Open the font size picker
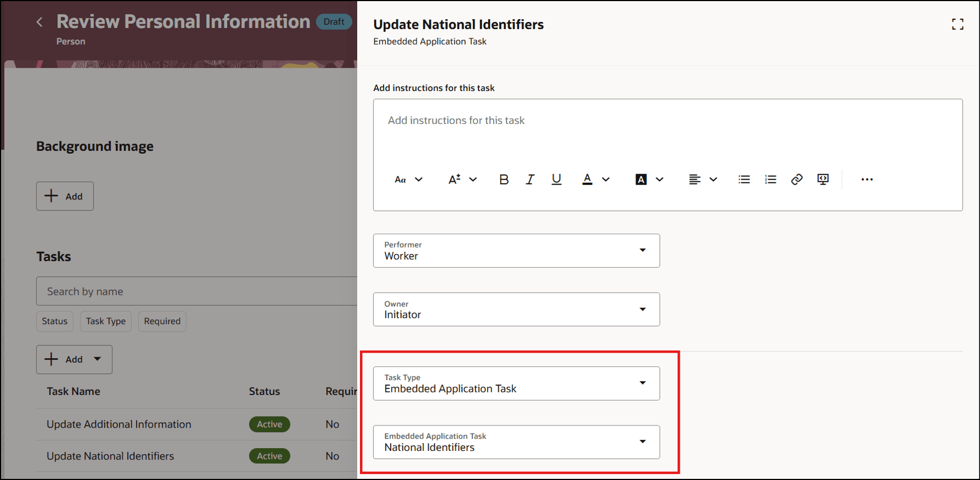 pos(454,180)
